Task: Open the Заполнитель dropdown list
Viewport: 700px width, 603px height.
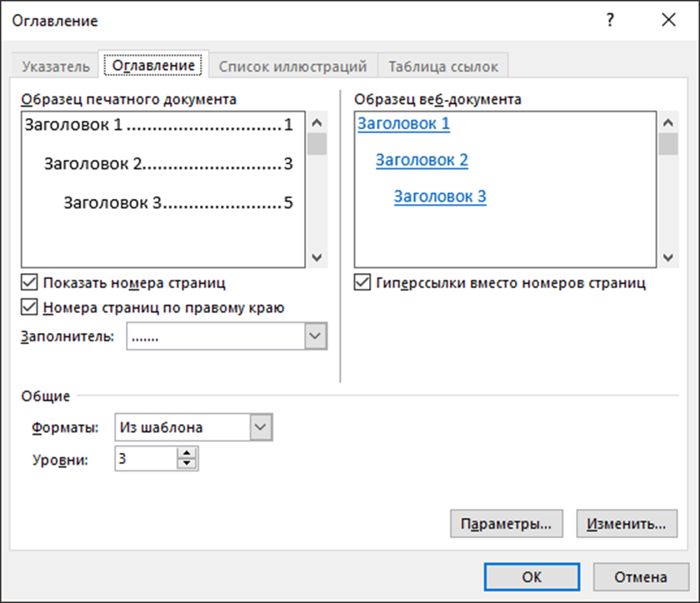Action: click(x=315, y=336)
